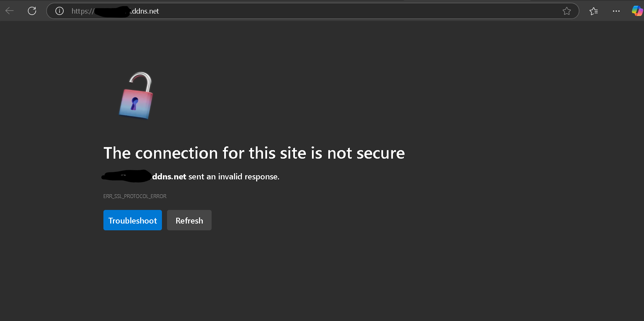Click the "https://" prefix in address bar
This screenshot has width=644, height=321.
tap(82, 11)
